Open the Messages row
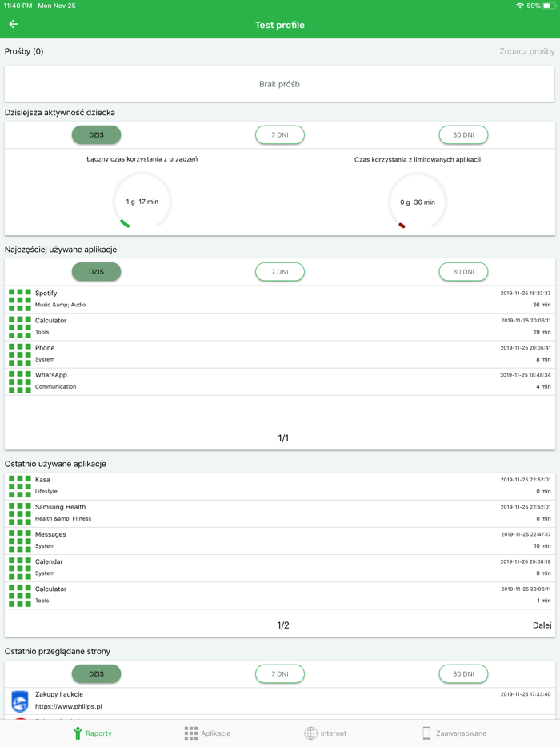 tap(280, 540)
